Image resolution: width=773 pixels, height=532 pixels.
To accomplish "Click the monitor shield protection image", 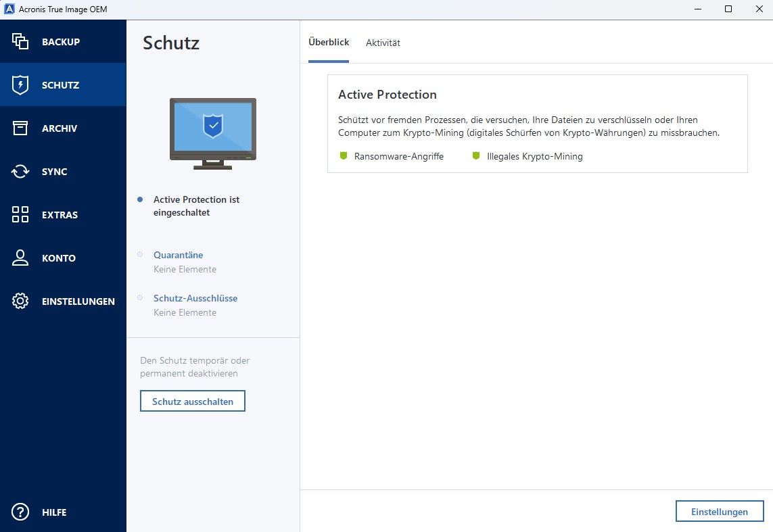I will tap(213, 133).
